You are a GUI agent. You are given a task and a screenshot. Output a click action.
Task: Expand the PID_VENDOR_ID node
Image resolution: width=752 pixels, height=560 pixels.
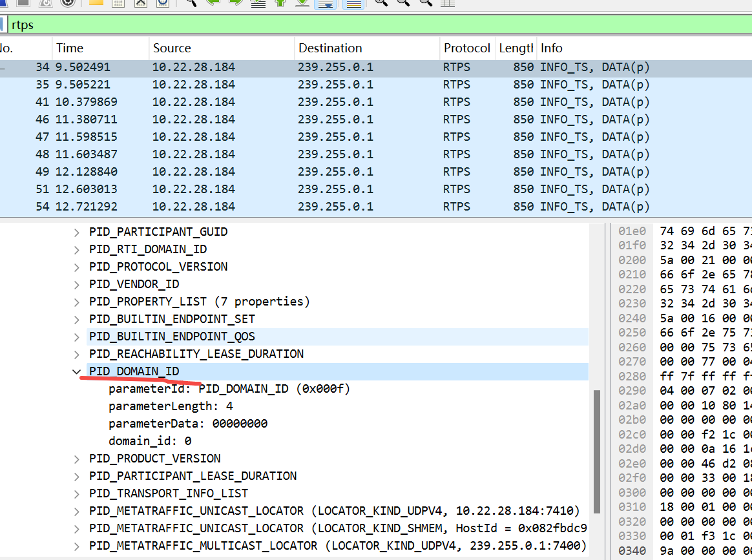[x=77, y=284]
